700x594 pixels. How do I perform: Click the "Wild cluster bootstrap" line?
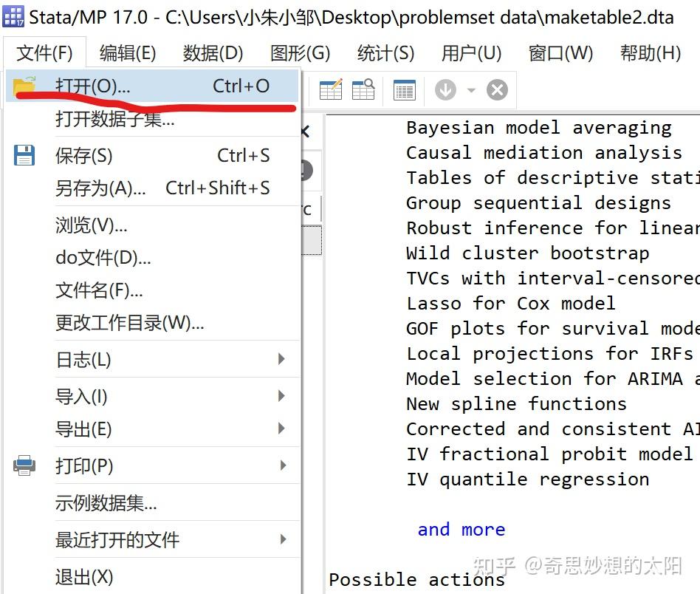pos(528,253)
